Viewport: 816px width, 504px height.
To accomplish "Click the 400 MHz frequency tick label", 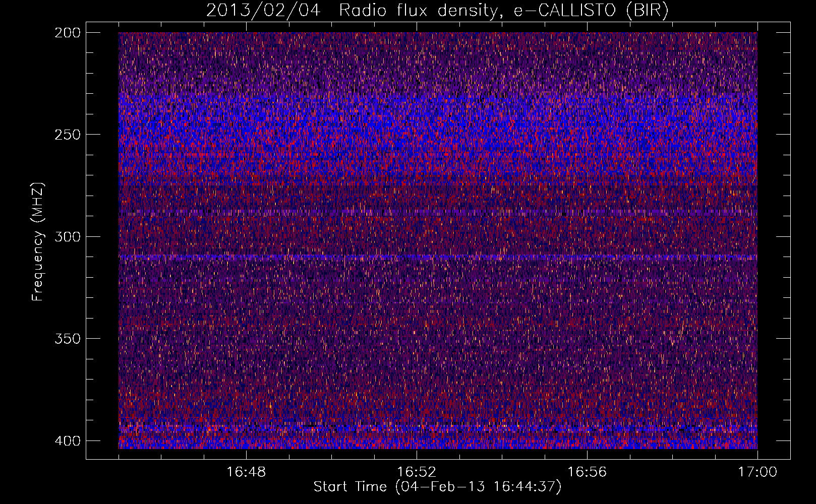I will 67,441.
